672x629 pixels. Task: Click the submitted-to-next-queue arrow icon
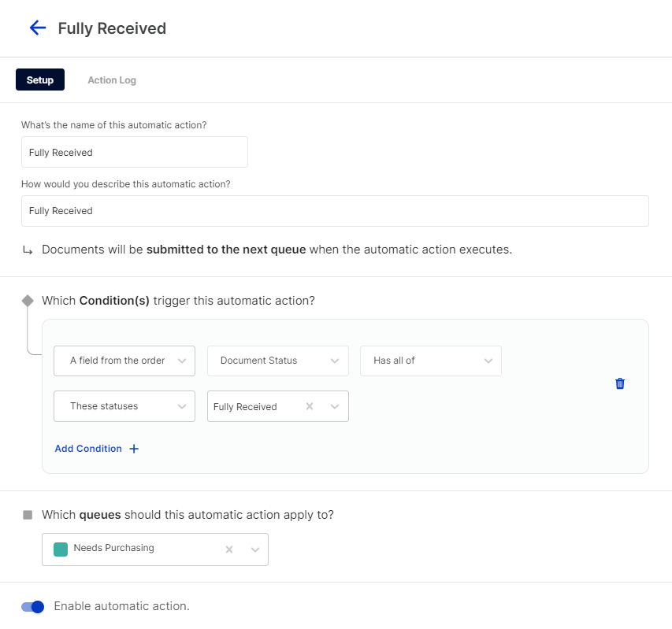pyautogui.click(x=28, y=250)
